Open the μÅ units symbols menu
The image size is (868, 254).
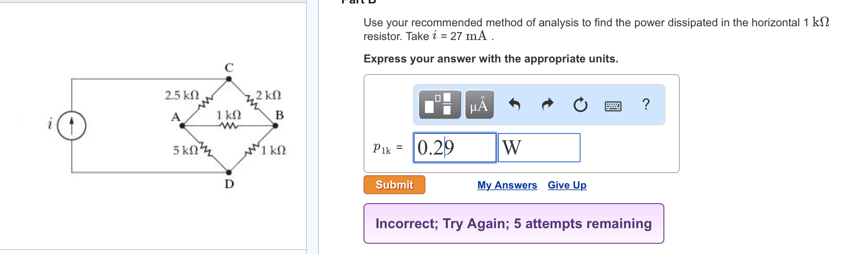pyautogui.click(x=479, y=104)
